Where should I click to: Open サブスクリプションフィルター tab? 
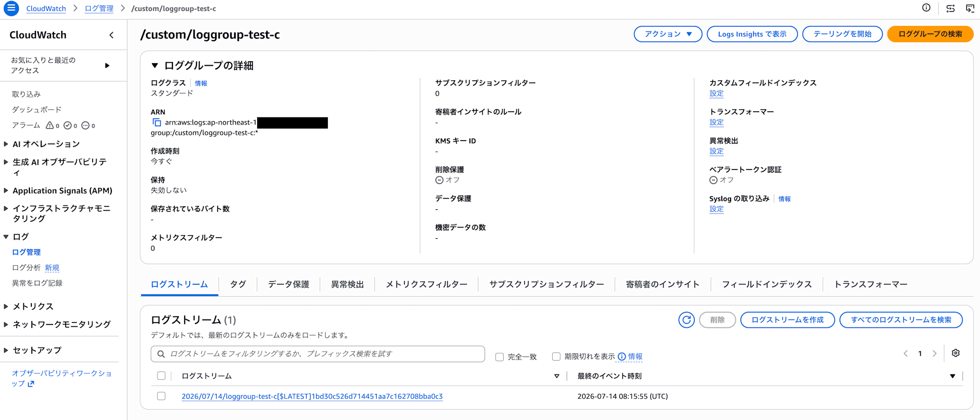point(546,284)
